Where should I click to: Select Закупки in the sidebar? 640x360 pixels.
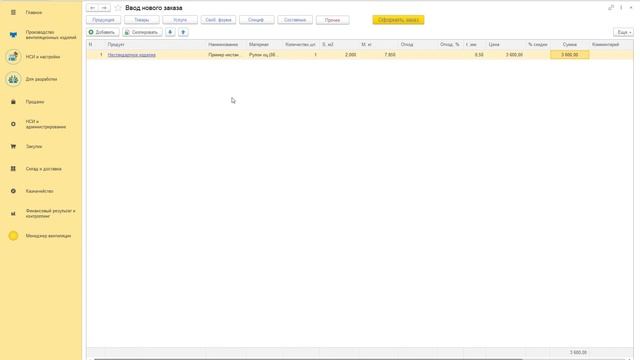[x=34, y=146]
